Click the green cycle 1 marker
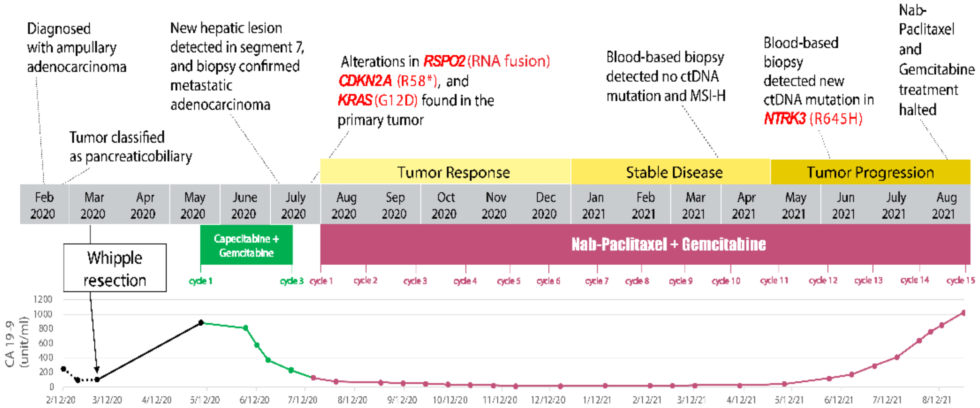980x408 pixels. point(201,281)
